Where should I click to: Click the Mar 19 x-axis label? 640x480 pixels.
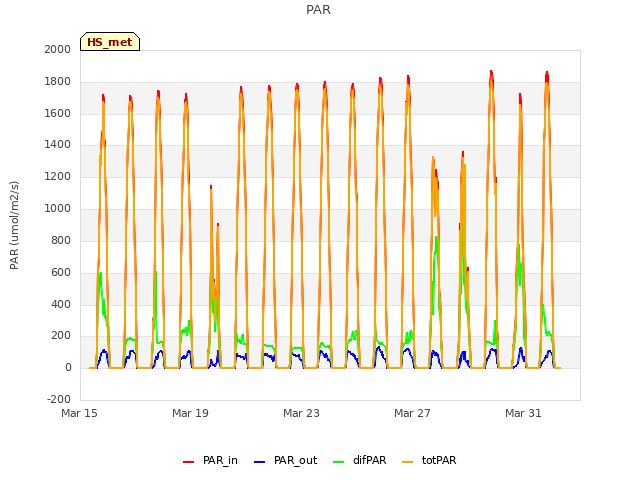[x=190, y=413]
